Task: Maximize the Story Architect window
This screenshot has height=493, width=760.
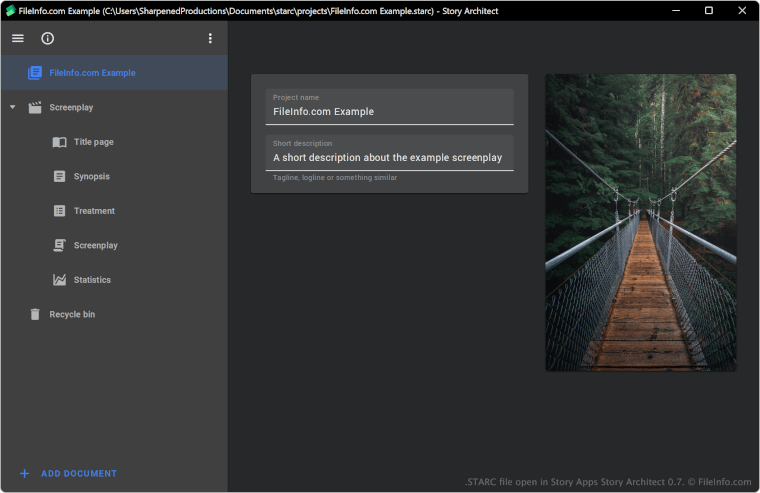Action: (708, 11)
